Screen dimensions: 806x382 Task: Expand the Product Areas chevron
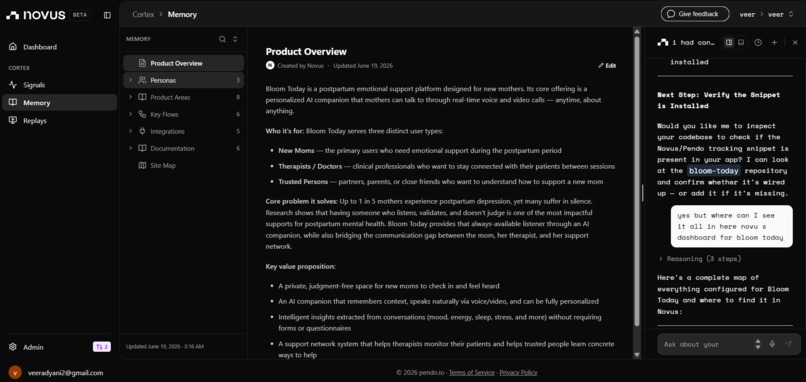pyautogui.click(x=131, y=97)
